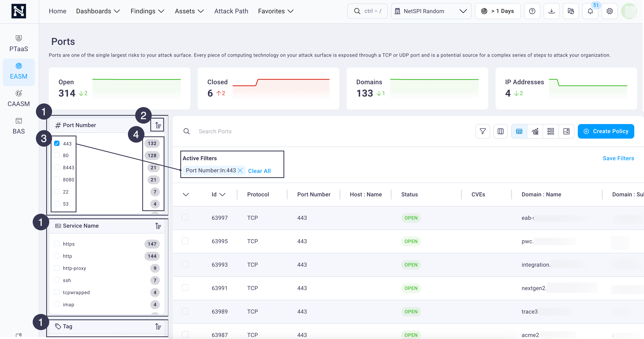Open the > 1 Days time range selector

click(498, 11)
